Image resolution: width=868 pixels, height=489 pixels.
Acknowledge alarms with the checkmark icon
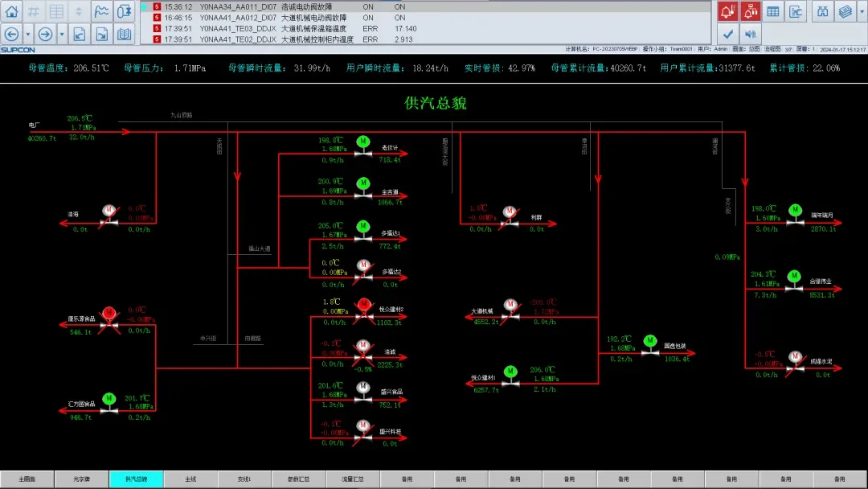pos(727,34)
